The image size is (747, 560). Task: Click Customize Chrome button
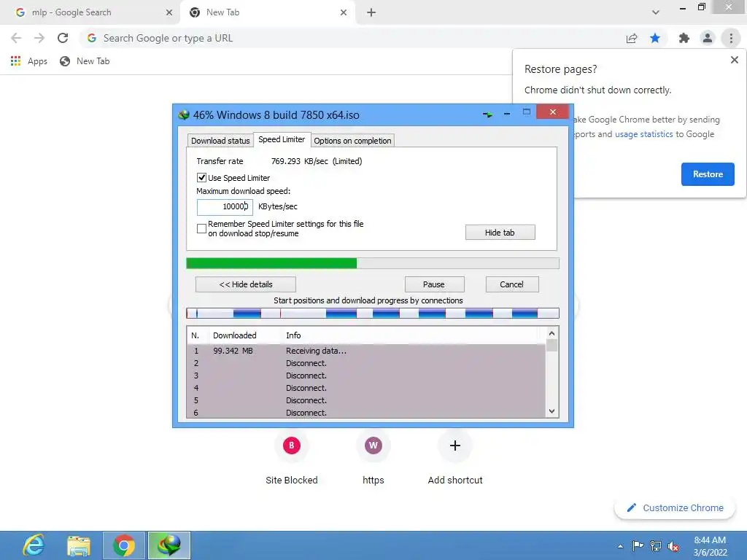[x=675, y=507]
